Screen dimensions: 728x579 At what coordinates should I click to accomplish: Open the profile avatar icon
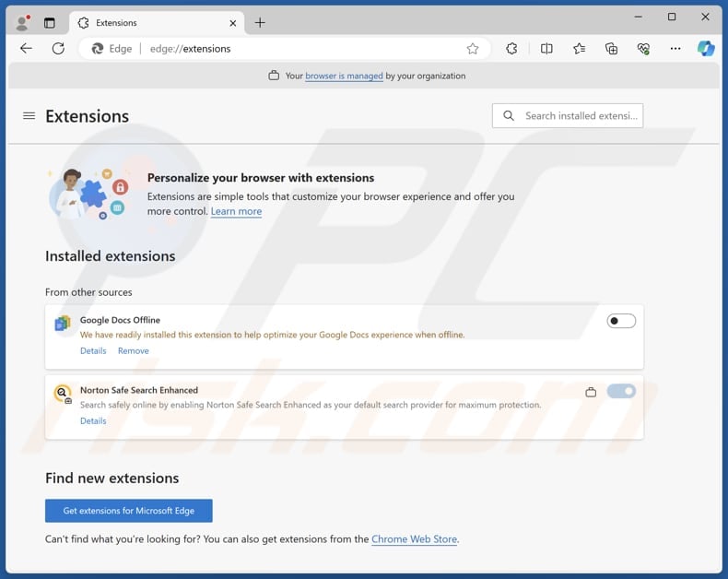[22, 22]
